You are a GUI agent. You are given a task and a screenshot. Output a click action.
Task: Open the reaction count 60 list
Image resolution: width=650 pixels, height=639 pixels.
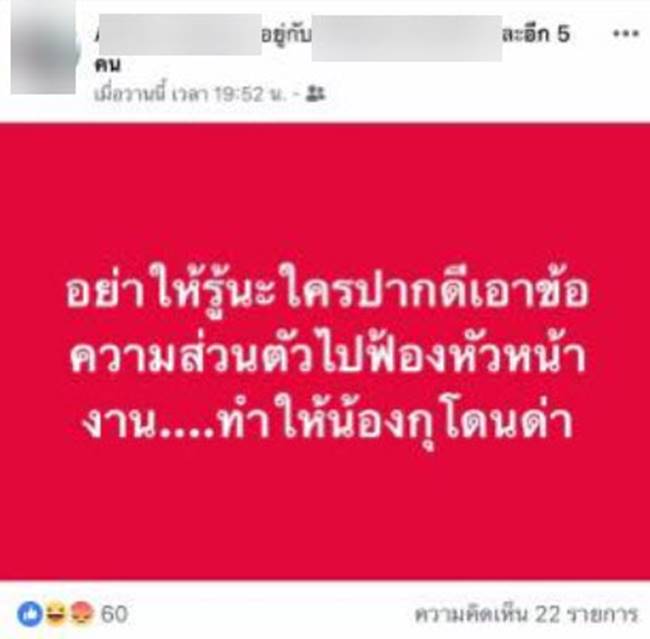point(114,614)
